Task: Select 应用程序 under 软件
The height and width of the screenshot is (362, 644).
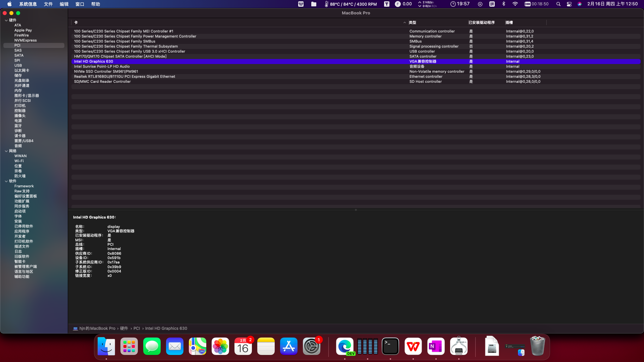Action: click(22, 231)
